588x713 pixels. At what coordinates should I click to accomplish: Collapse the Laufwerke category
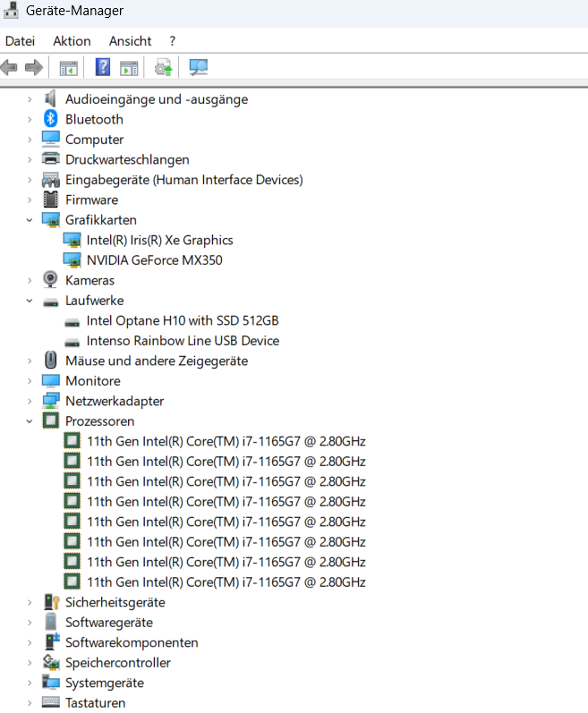(x=30, y=301)
